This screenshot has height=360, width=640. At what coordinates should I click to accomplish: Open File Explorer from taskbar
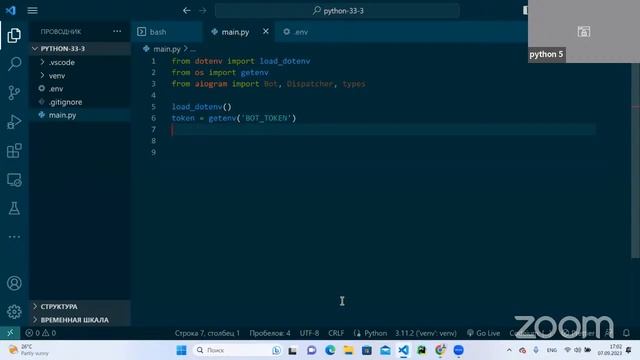pos(348,350)
